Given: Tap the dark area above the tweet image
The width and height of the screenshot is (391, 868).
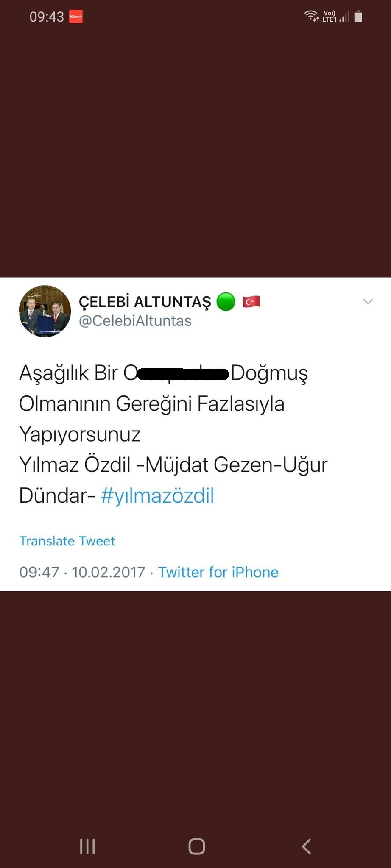Looking at the screenshot, I should (195, 153).
